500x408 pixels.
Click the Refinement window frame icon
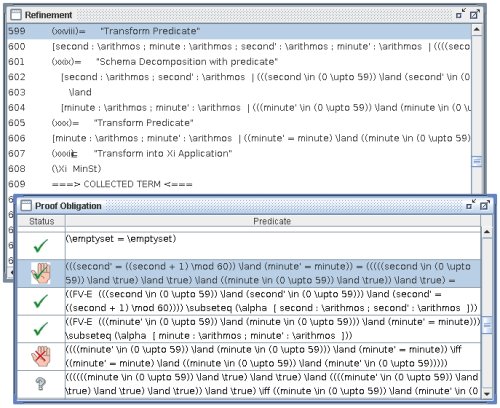16,15
